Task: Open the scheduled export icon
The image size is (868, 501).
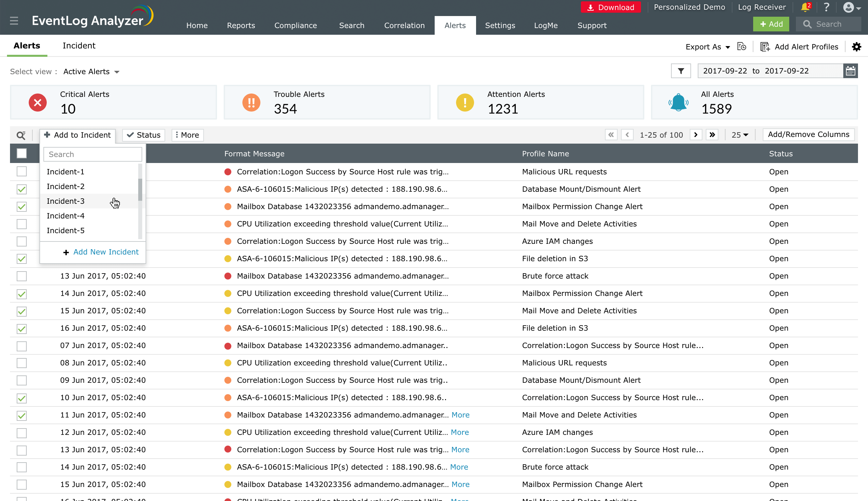Action: coord(741,47)
